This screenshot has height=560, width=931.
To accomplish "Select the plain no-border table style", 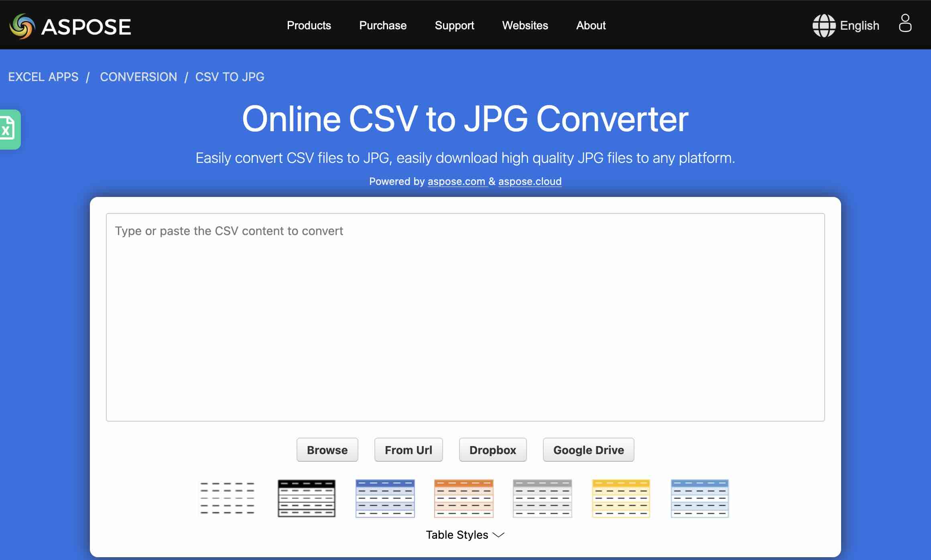I will pos(228,498).
